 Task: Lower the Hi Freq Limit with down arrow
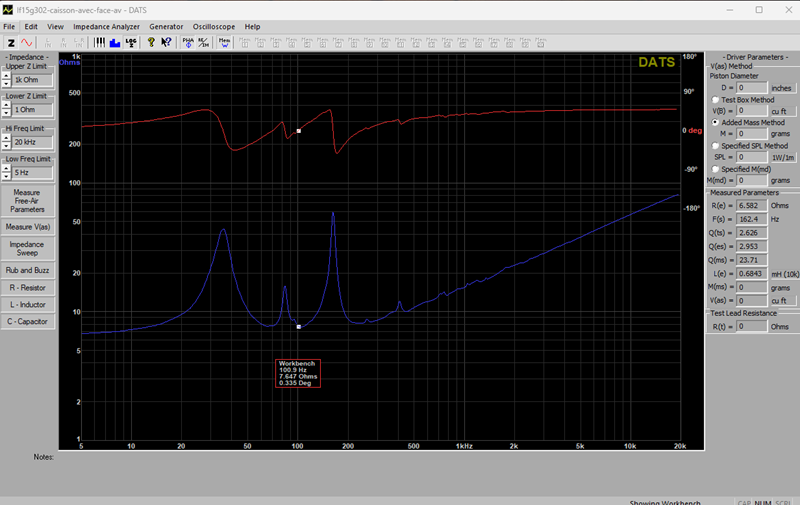(6, 145)
